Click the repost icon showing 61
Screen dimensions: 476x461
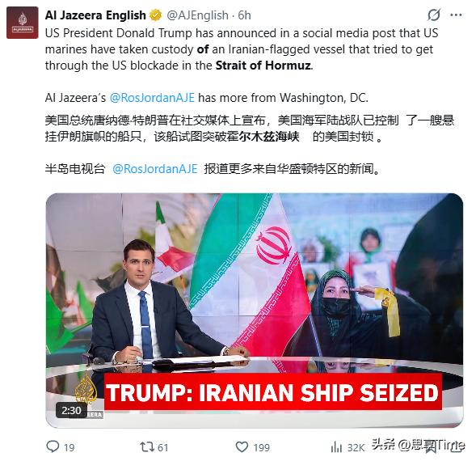[x=146, y=446]
